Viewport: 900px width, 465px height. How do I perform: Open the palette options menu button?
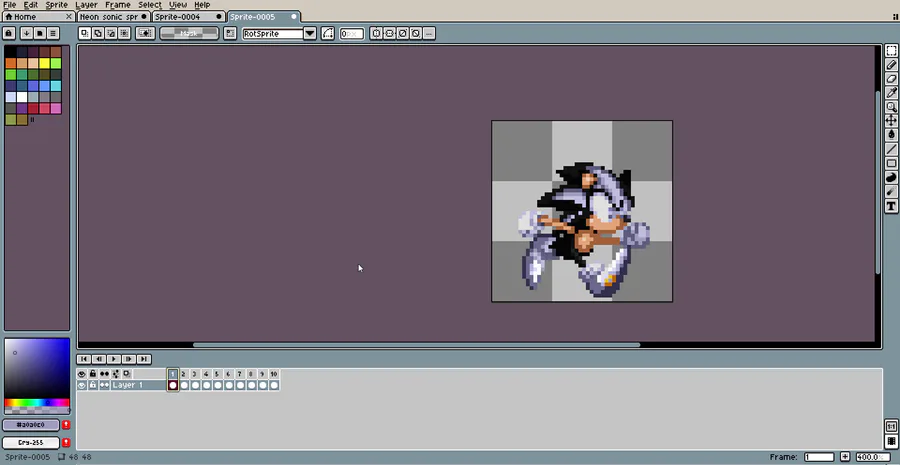(53, 33)
